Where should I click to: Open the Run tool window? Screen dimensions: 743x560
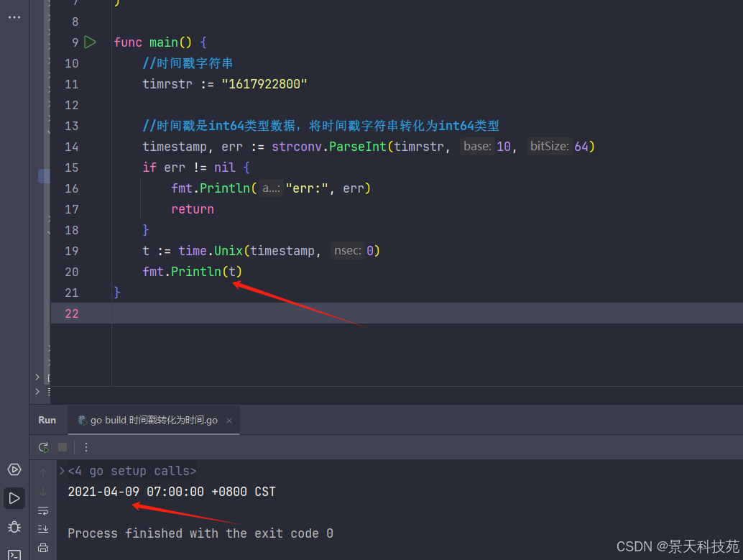(14, 498)
